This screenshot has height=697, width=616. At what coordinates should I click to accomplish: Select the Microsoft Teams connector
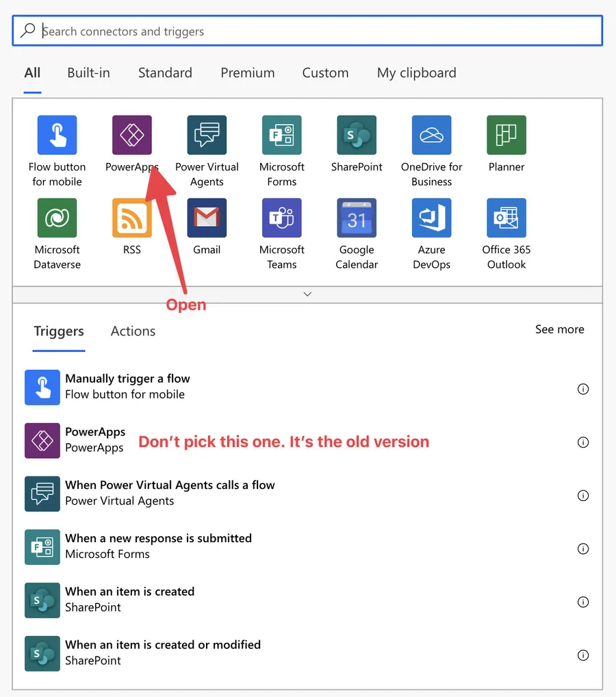pos(281,218)
